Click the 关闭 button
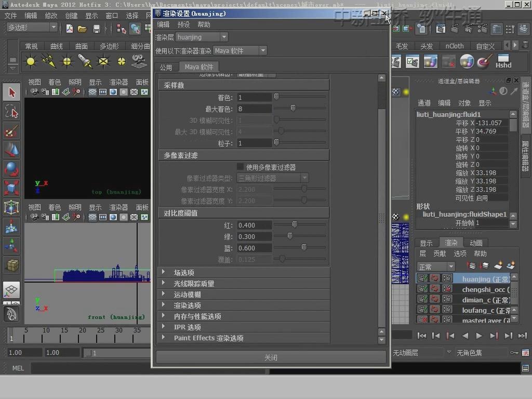 coord(271,357)
